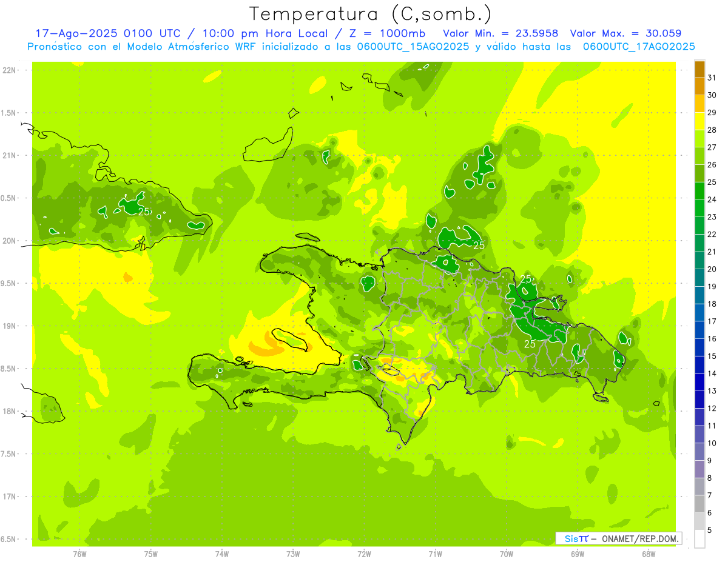This screenshot has height=562, width=728.
Task: Click the '75W' longitude label
Action: point(151,554)
